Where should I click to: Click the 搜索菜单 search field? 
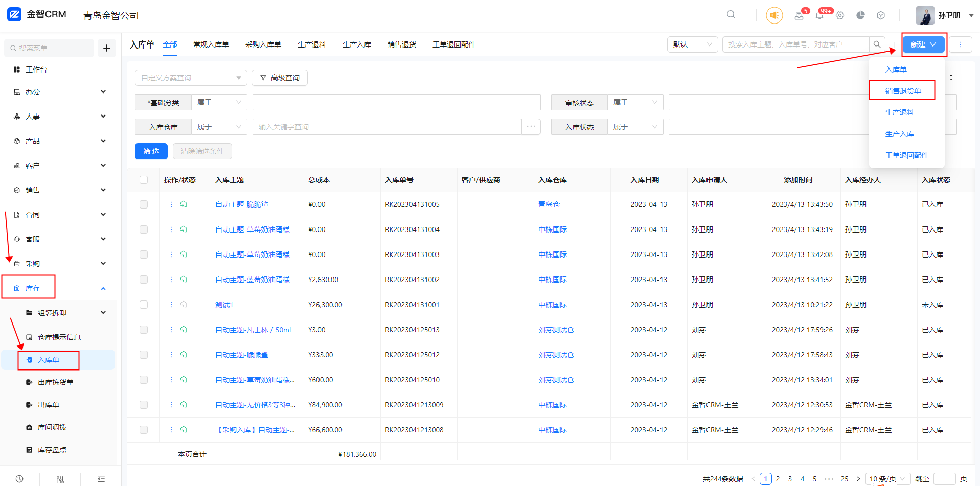(49, 48)
